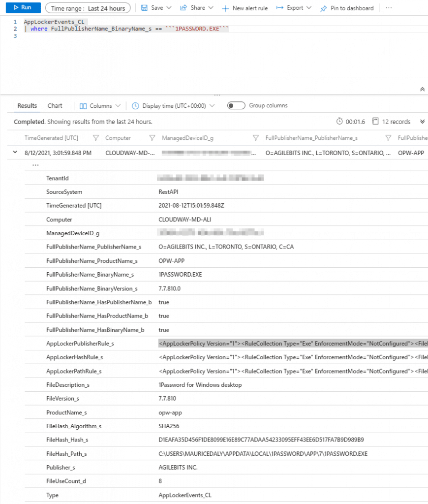The width and height of the screenshot is (428, 504).
Task: Click the FileUseCount_d value 8
Action: (160, 481)
